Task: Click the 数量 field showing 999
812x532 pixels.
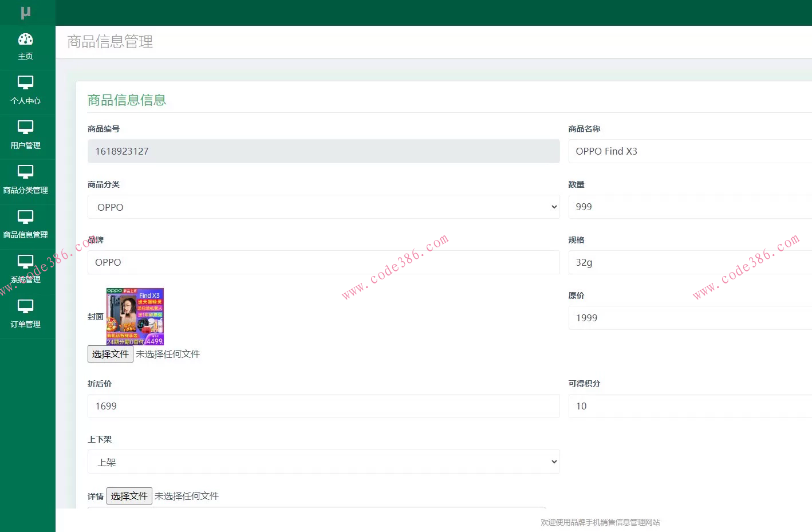Action: pyautogui.click(x=690, y=207)
